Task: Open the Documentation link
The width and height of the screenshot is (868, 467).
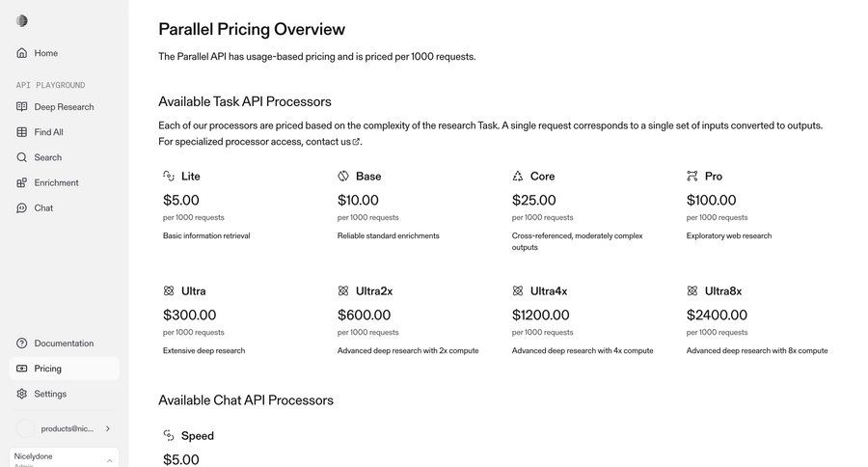Action: [x=64, y=343]
